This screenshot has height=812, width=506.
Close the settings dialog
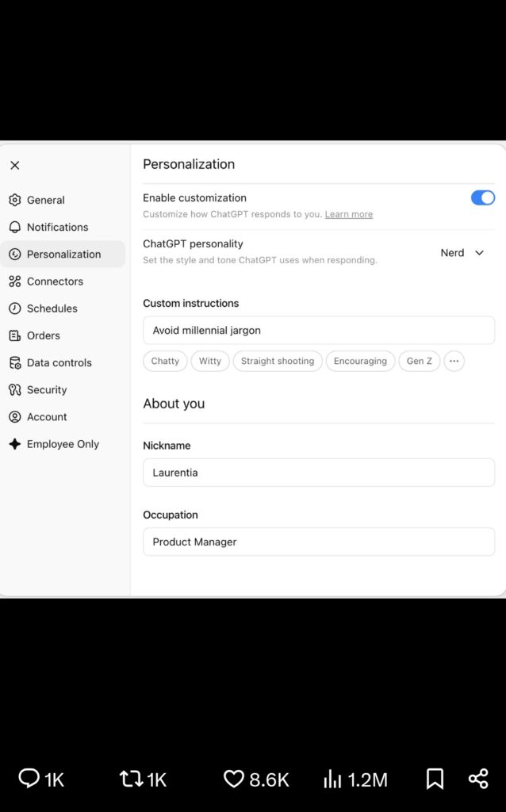(15, 165)
